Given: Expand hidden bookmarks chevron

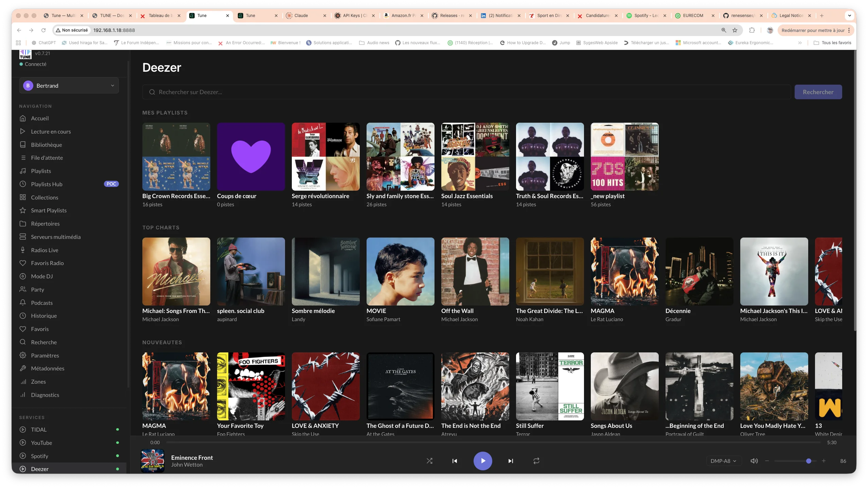Looking at the screenshot, I should coord(800,43).
